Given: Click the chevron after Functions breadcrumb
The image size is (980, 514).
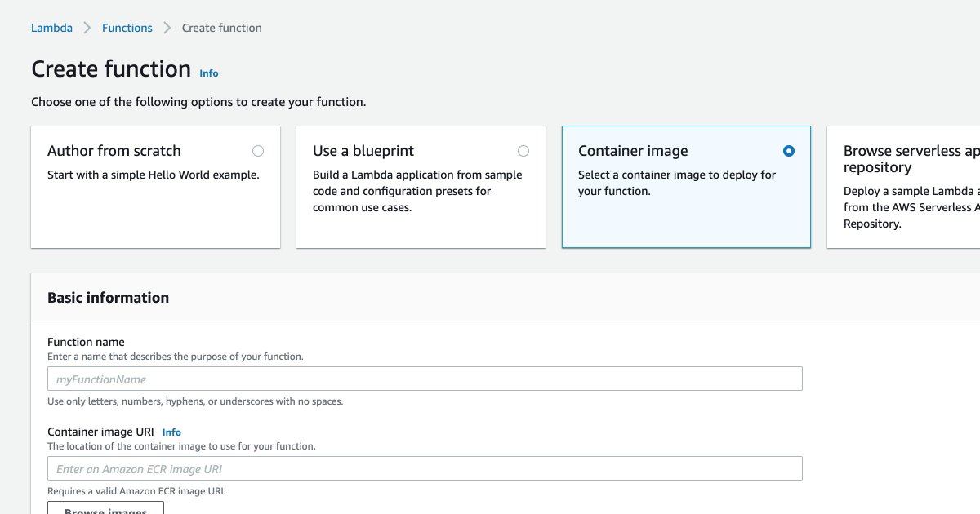Looking at the screenshot, I should (x=167, y=28).
